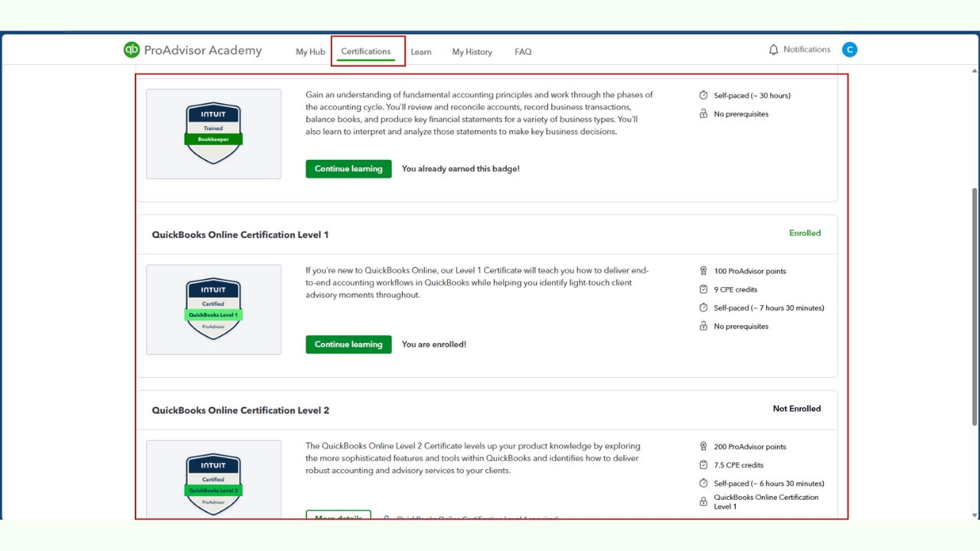The image size is (980, 551).
Task: Click the QuickBooks logo icon
Action: point(132,50)
